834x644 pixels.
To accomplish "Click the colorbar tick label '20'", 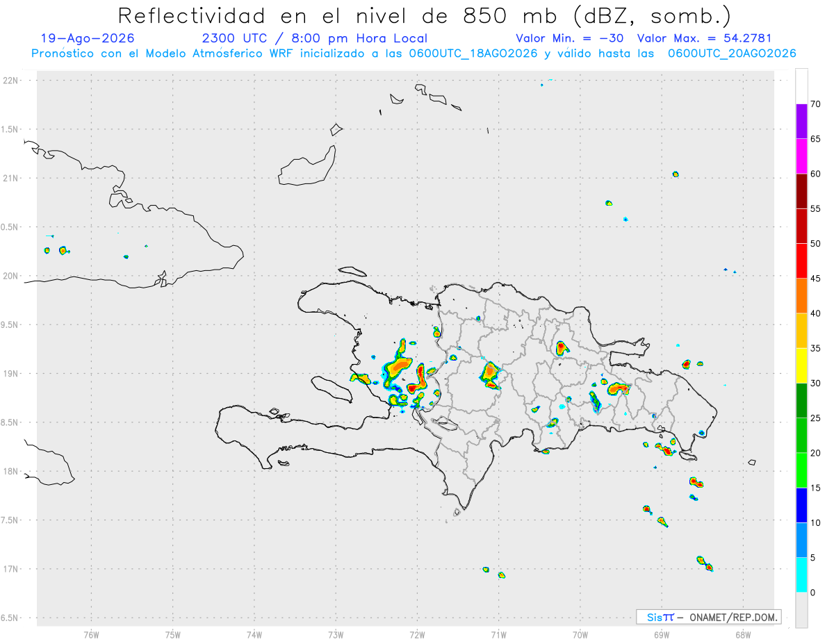I will (x=815, y=453).
